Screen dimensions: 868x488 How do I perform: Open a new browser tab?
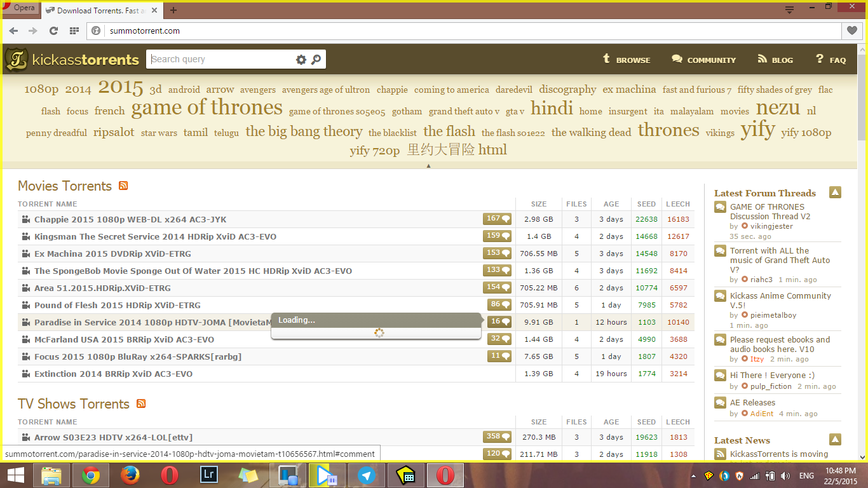point(173,10)
